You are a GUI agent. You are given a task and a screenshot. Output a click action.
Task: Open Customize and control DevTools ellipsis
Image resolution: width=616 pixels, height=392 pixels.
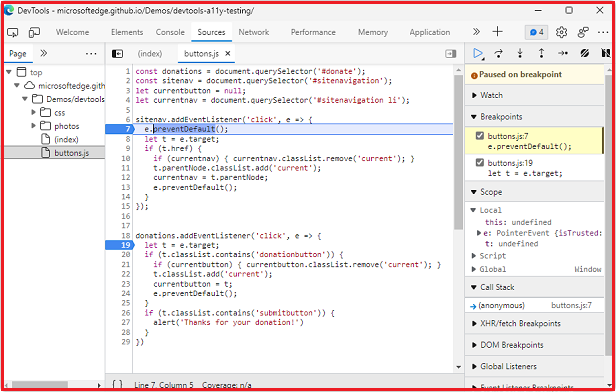[x=603, y=32]
